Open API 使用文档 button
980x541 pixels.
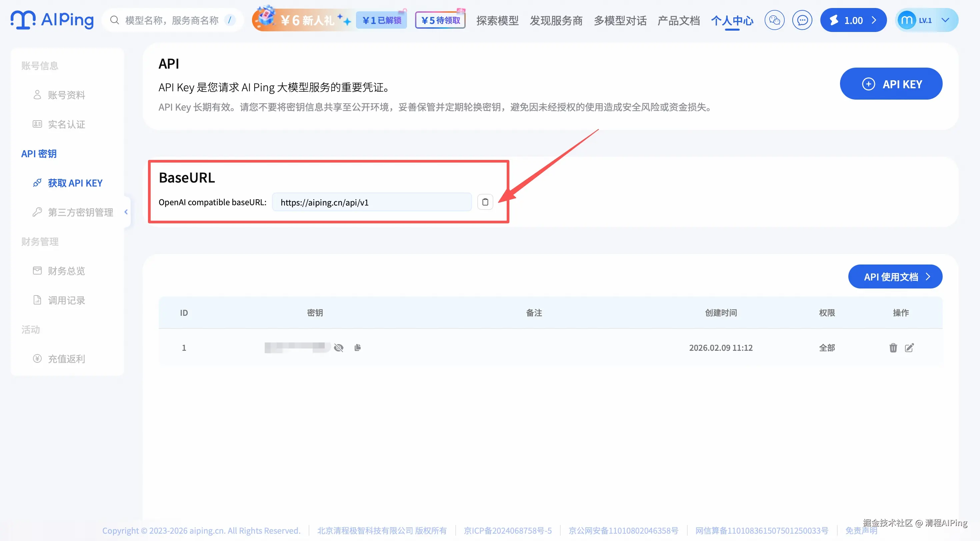point(895,277)
